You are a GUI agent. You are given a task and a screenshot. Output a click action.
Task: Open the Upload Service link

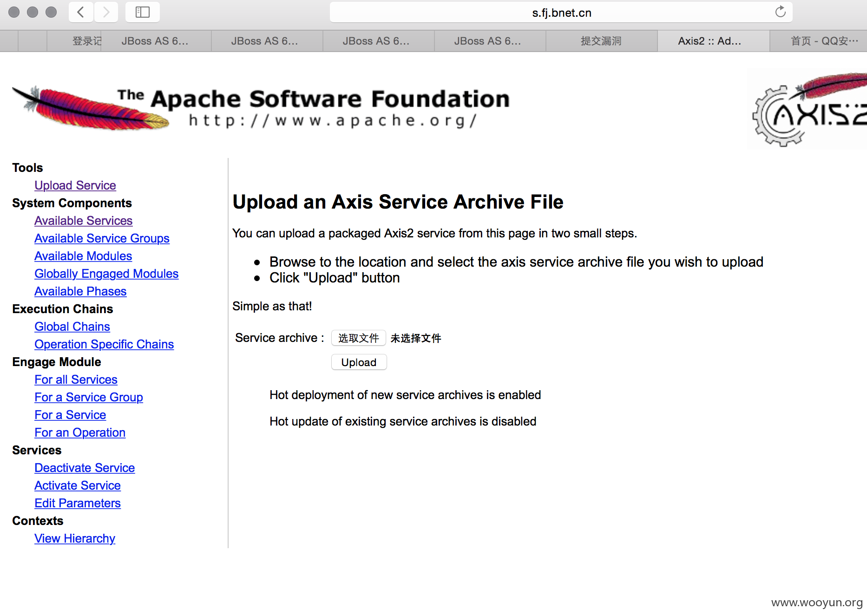[x=75, y=185]
